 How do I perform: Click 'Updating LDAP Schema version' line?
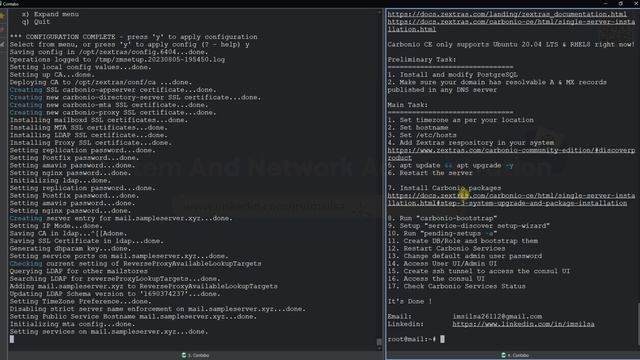[x=115, y=294]
